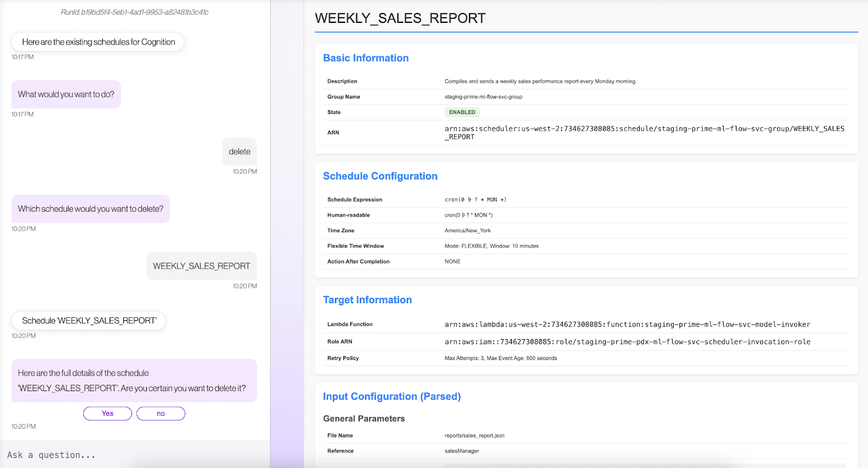Select the RunId text at chat top
The height and width of the screenshot is (468, 868).
click(135, 12)
